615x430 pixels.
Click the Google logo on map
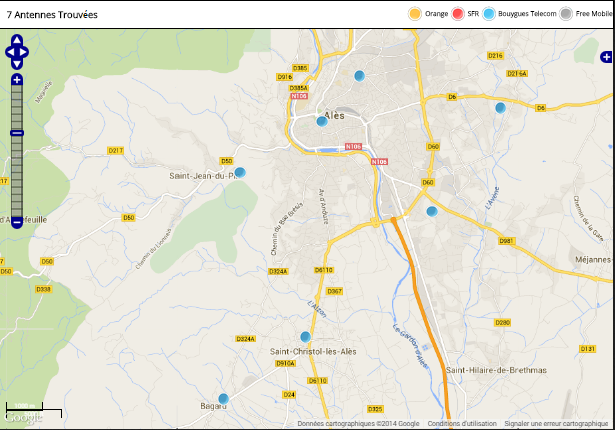pos(22,418)
